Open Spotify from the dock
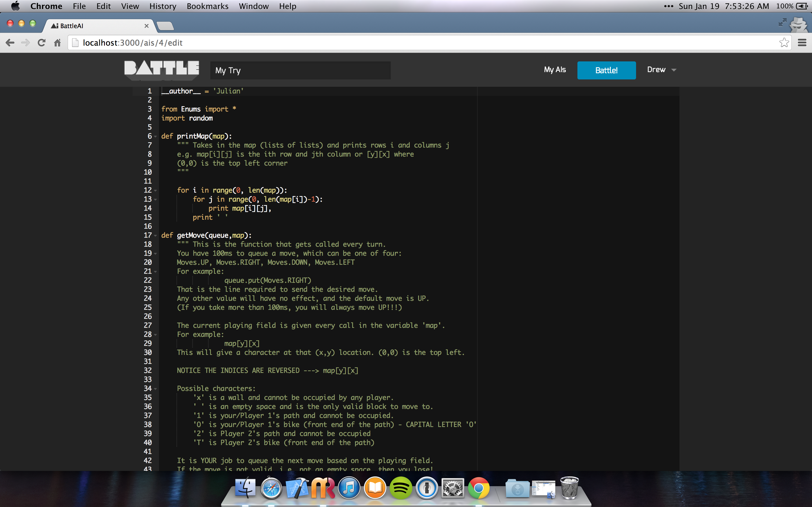Viewport: 812px width, 507px height. (401, 488)
